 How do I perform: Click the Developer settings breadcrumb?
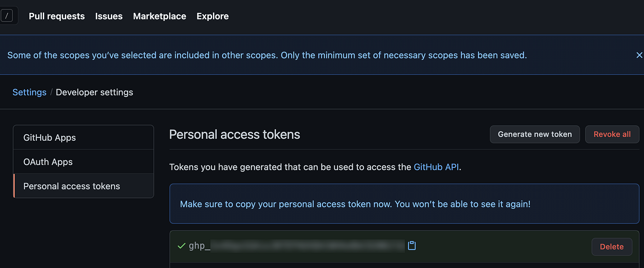[94, 92]
